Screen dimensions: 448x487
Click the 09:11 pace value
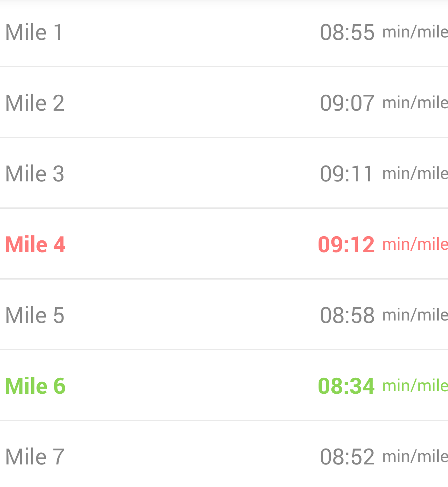point(346,174)
